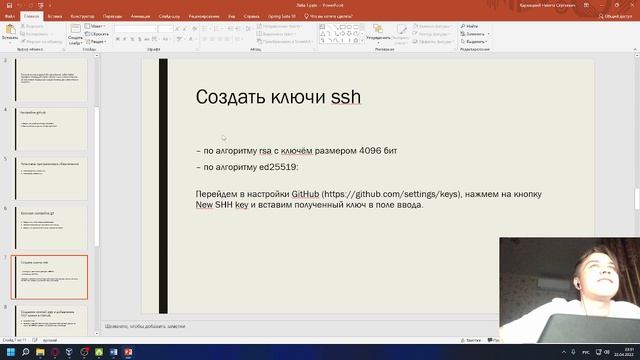Click the Share (Общий доступ) button
Image resolution: width=640 pixels, height=360 pixels.
[x=615, y=16]
